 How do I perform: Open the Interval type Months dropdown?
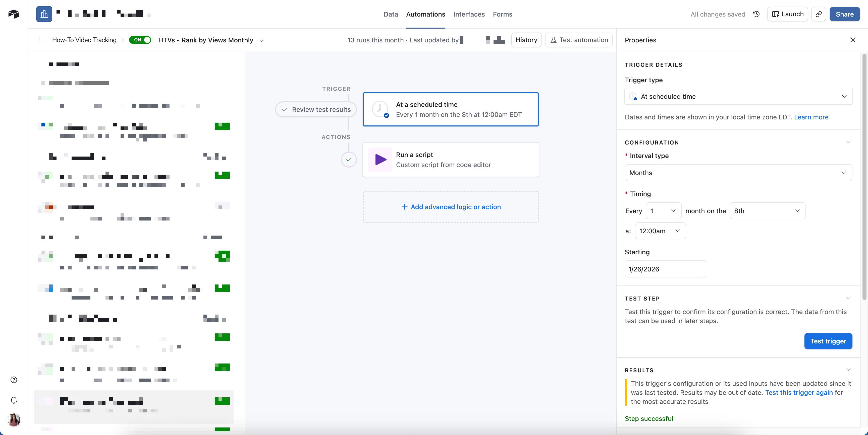point(738,173)
